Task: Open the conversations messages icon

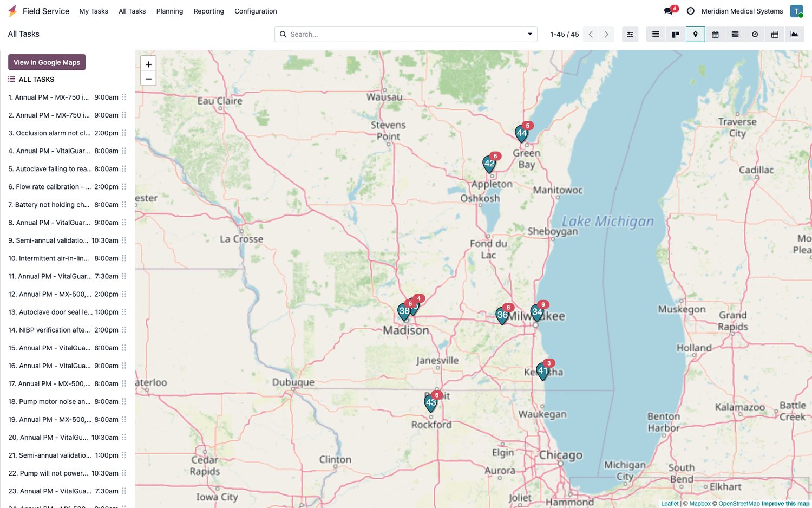Action: (670, 11)
